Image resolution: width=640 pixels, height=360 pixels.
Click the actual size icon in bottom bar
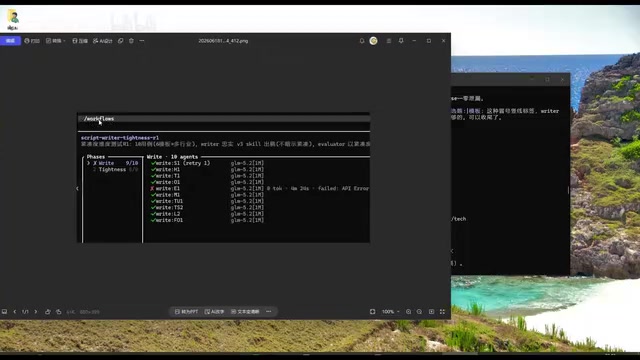[431, 311]
